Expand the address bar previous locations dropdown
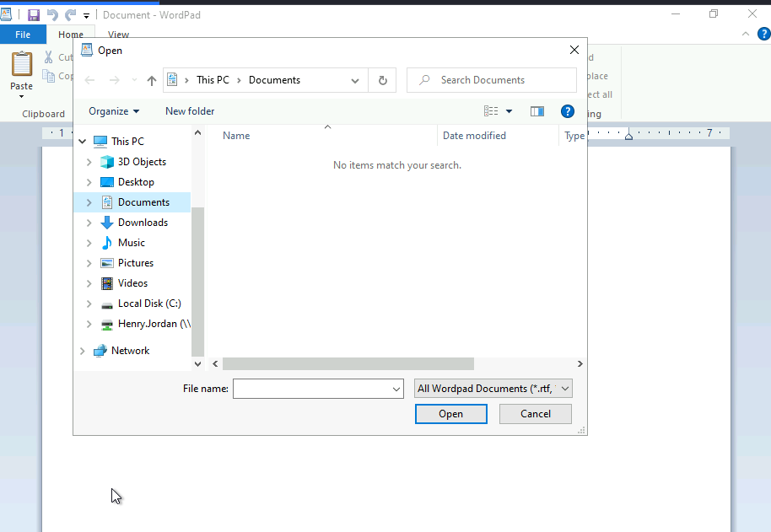This screenshot has height=532, width=771. (x=355, y=81)
